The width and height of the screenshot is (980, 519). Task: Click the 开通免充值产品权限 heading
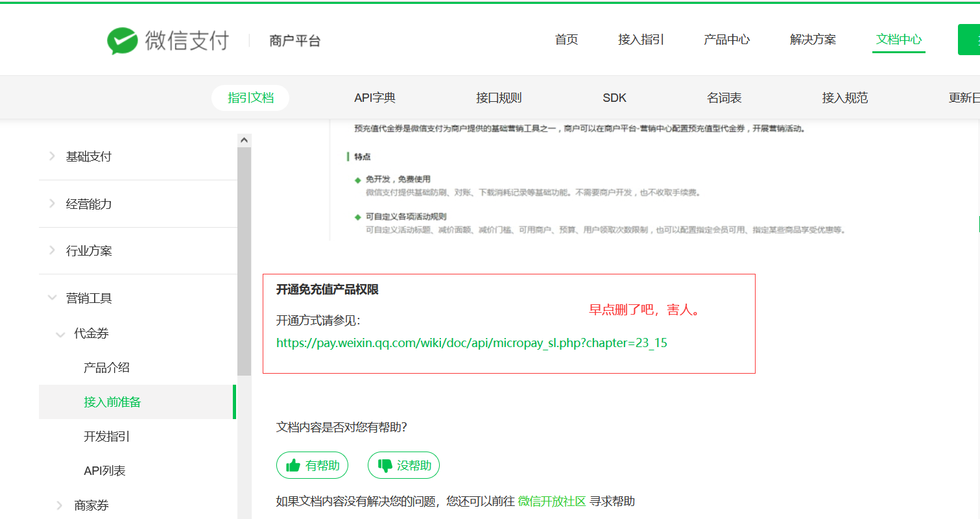coord(328,289)
